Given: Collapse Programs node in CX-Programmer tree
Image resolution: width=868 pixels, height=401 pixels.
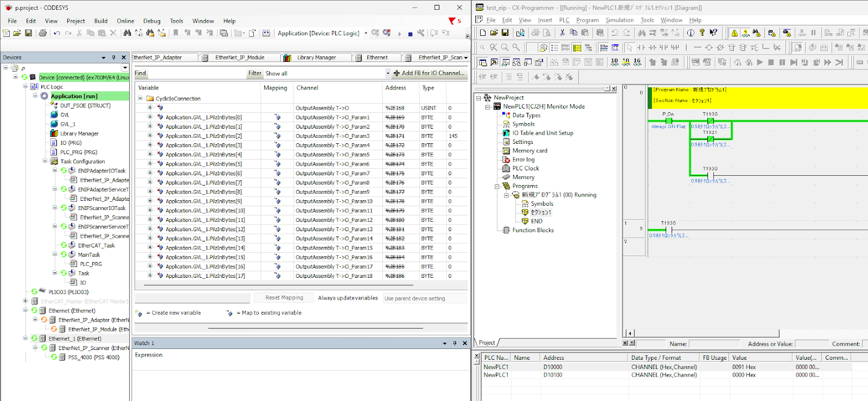Looking at the screenshot, I should (x=497, y=186).
